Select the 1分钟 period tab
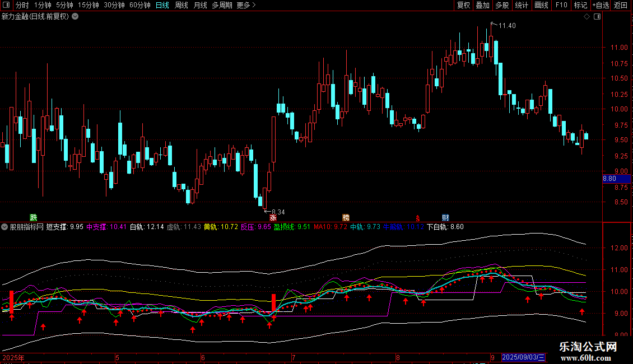Screen dimensions: 633x364 43,5
